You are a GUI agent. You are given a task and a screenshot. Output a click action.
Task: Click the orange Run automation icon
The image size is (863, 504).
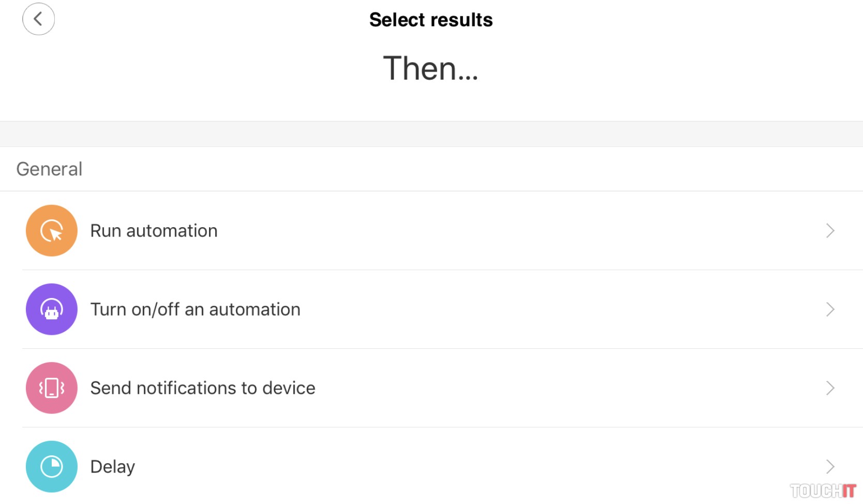coord(52,231)
